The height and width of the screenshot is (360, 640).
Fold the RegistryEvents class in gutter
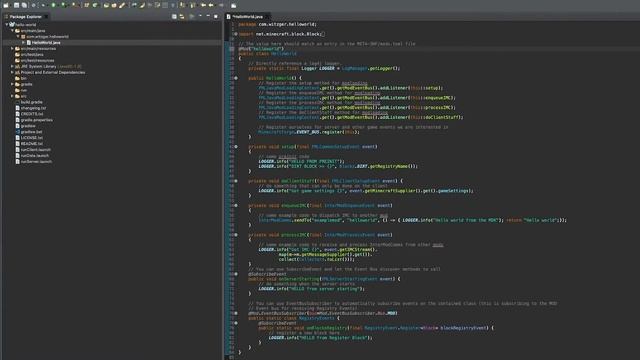pos(236,313)
